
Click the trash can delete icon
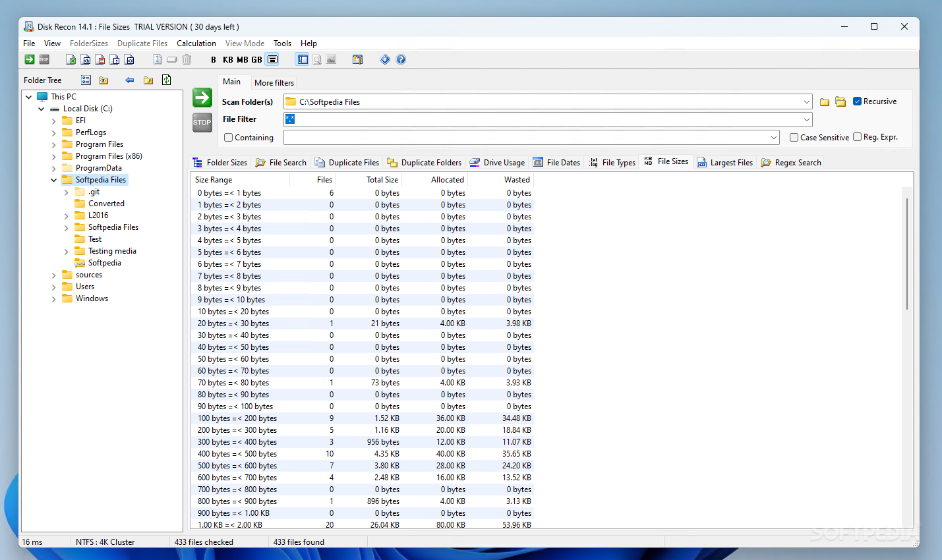(187, 59)
